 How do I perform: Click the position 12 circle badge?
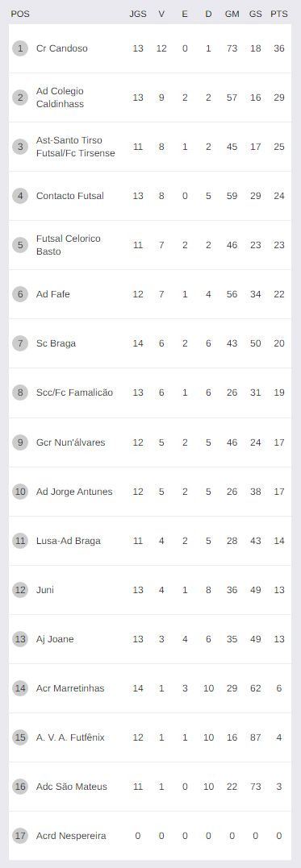point(20,590)
